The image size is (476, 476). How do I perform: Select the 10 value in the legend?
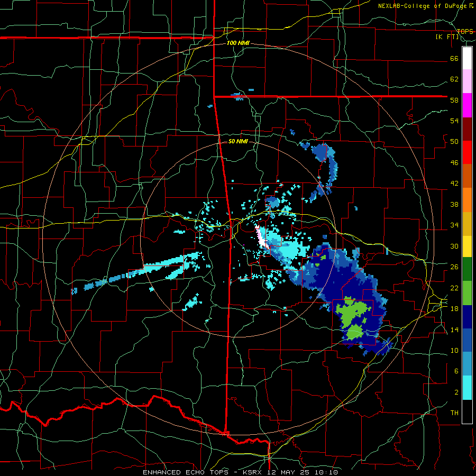(x=454, y=350)
